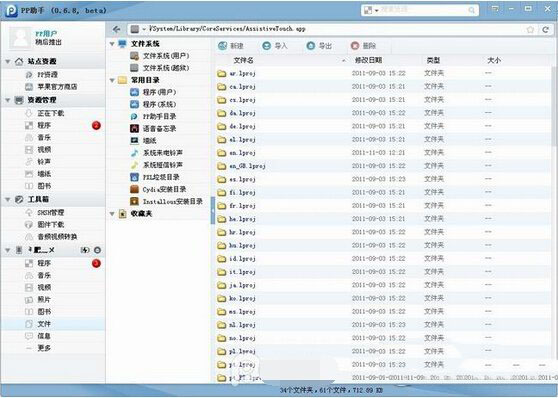Open Cydia安装目录 entry
The image size is (558, 398).
[x=158, y=189]
